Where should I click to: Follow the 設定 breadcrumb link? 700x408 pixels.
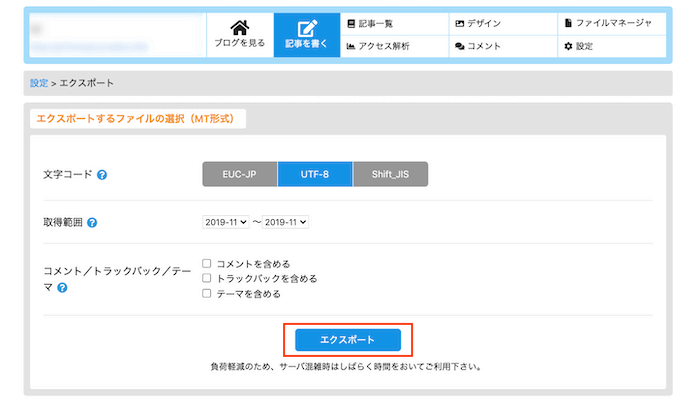coord(39,83)
